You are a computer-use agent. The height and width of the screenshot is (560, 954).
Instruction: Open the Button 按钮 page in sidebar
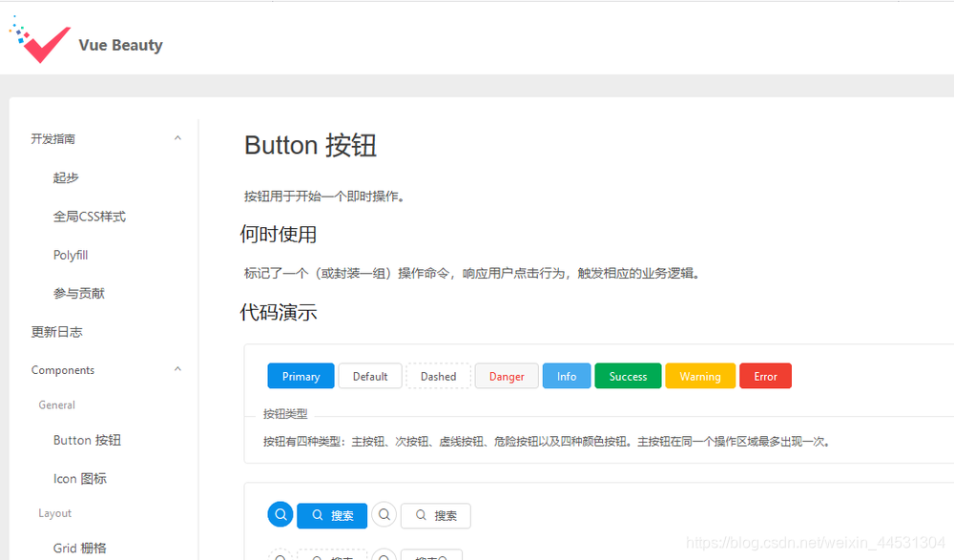tap(87, 440)
